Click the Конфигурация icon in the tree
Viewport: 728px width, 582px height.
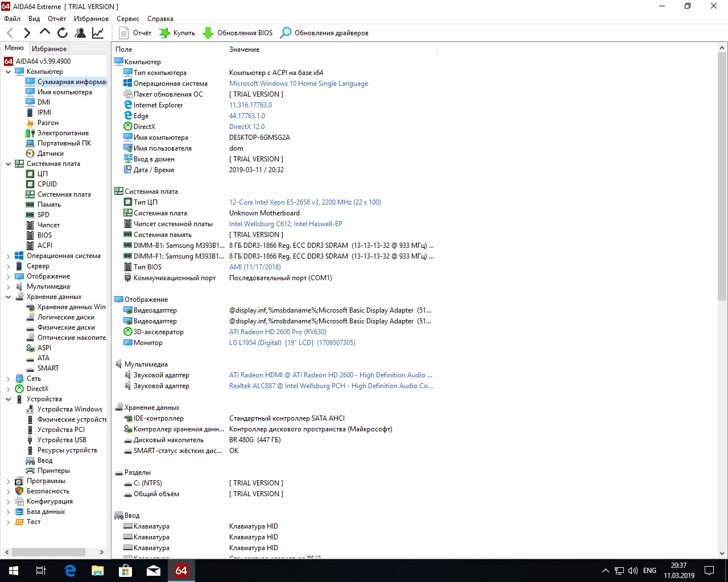[19, 501]
